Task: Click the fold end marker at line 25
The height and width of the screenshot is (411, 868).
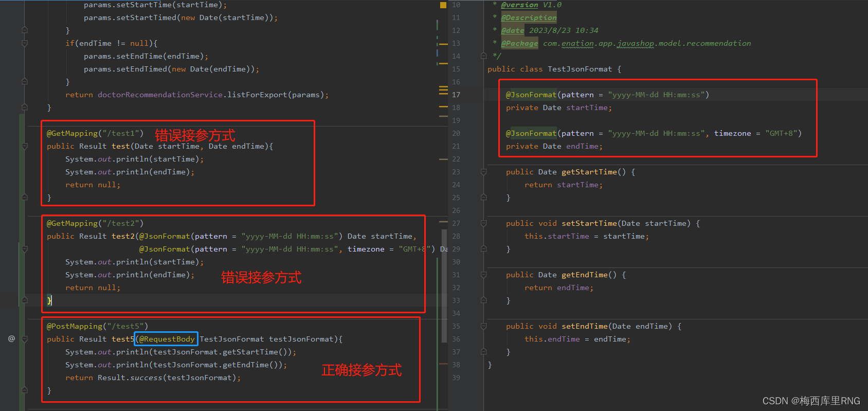Action: pos(483,198)
